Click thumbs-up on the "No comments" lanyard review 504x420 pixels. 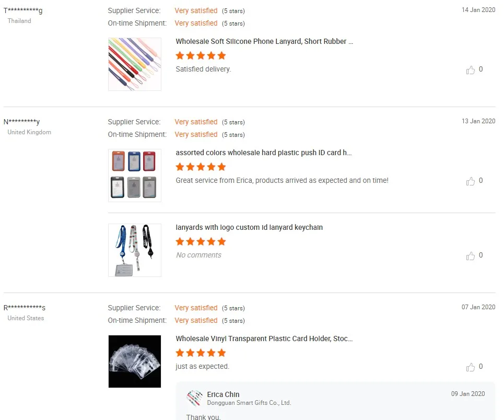coord(471,256)
